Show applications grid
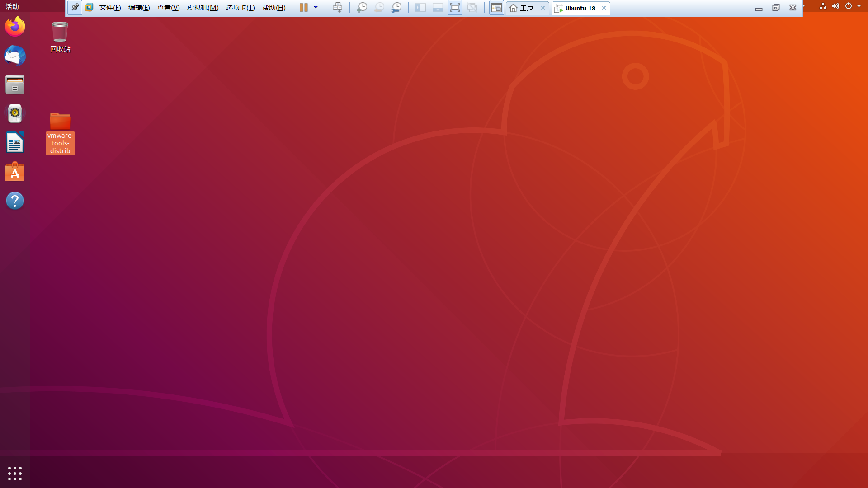The image size is (868, 488). 15,473
